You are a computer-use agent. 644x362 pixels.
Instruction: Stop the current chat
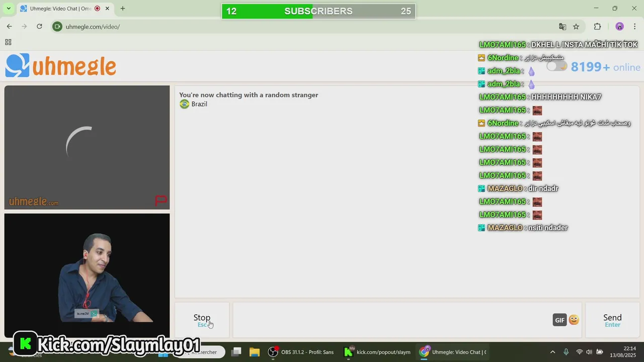click(202, 320)
